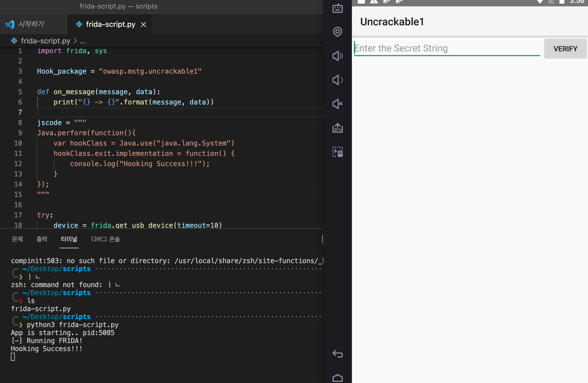
Task: Click frida-script.py in the breadcrumb
Action: (x=45, y=41)
